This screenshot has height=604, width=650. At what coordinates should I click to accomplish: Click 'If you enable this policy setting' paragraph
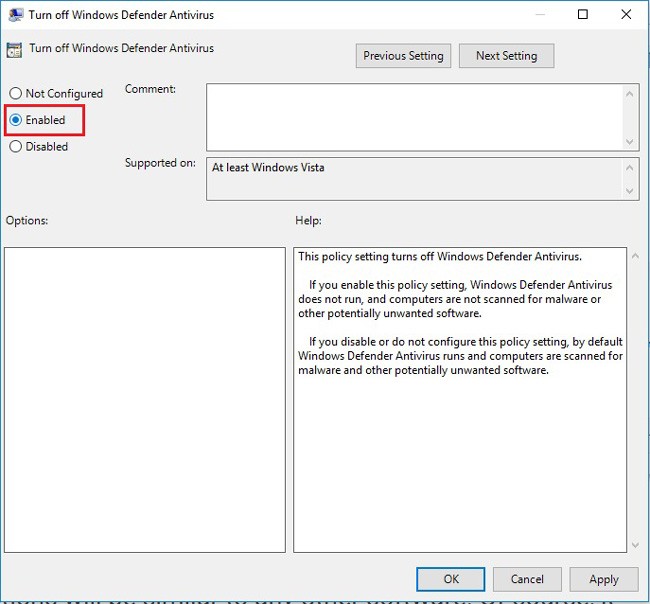point(455,299)
